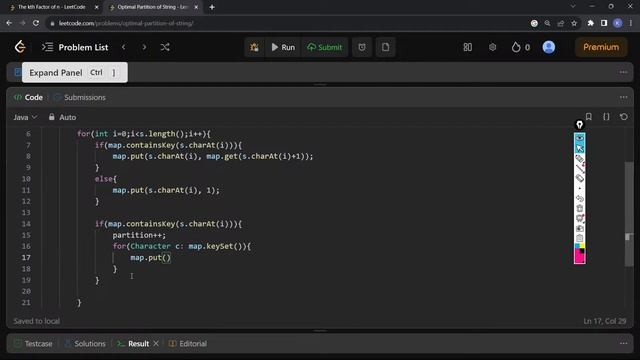Toggle the annotation eye visibility tool
Screen dimensions: 640x360
[580, 138]
